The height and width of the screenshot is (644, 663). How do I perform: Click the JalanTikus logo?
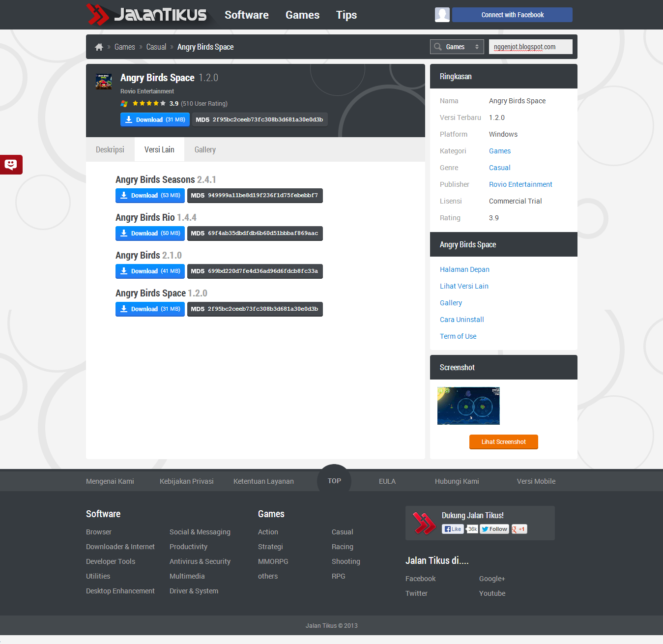point(146,15)
